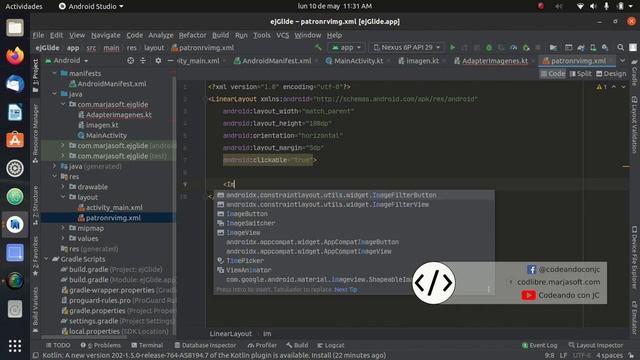This screenshot has width=640, height=360.
Task: Switch to the imagen.kt editor tab
Action: click(x=419, y=61)
